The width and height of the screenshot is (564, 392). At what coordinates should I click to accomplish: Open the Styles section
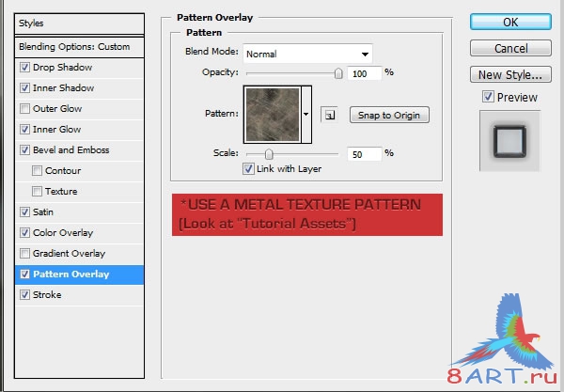click(x=80, y=24)
